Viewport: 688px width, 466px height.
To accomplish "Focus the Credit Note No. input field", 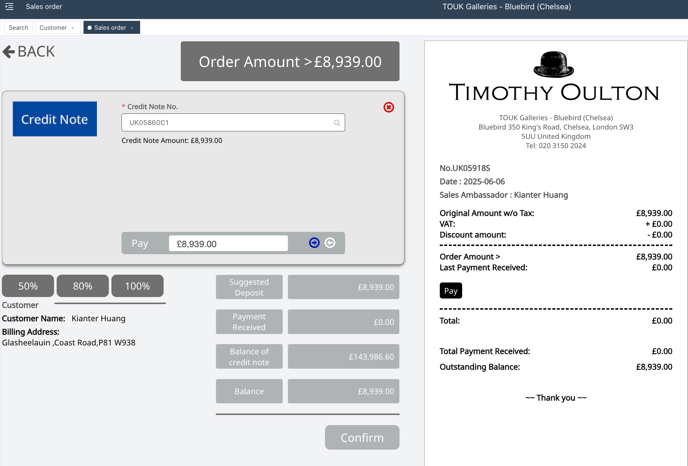I will (228, 123).
